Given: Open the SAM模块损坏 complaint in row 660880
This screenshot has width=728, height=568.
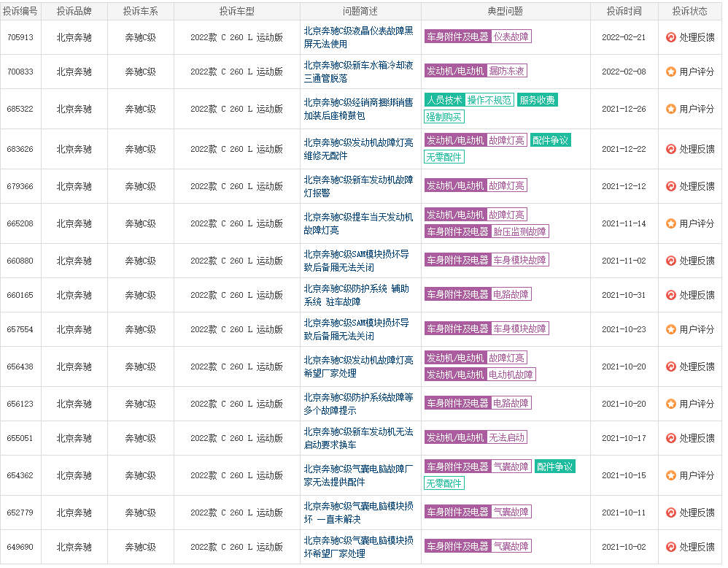Looking at the screenshot, I should click(x=356, y=261).
